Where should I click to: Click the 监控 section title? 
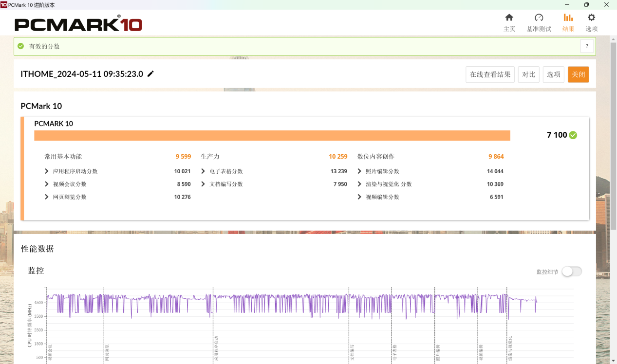[x=36, y=271]
